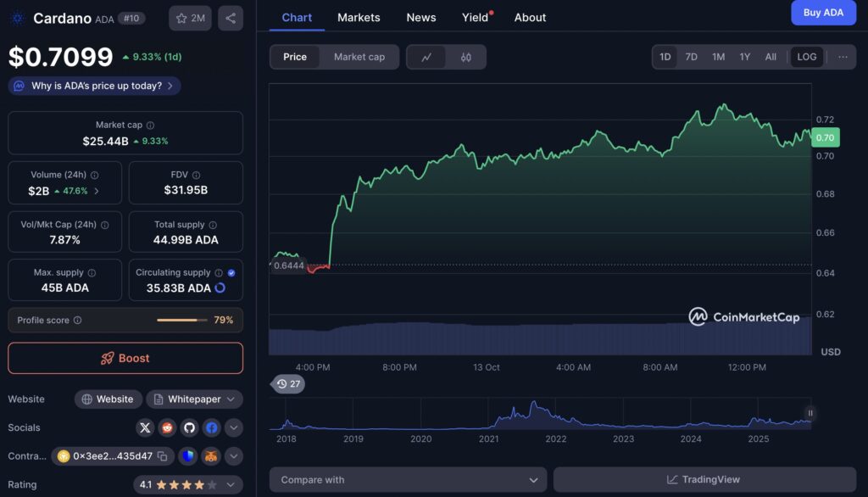The height and width of the screenshot is (497, 868).
Task: Open Cardano Reddit social link
Action: click(167, 427)
